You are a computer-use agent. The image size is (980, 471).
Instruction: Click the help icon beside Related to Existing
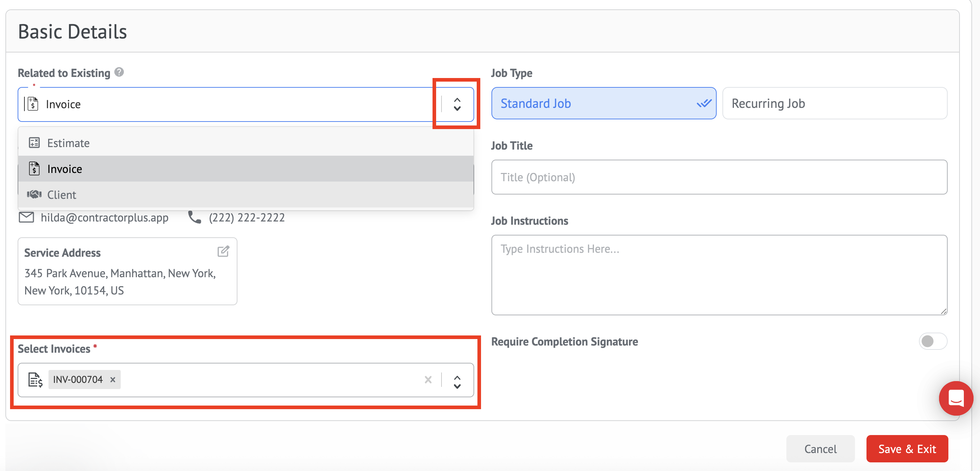click(x=119, y=72)
